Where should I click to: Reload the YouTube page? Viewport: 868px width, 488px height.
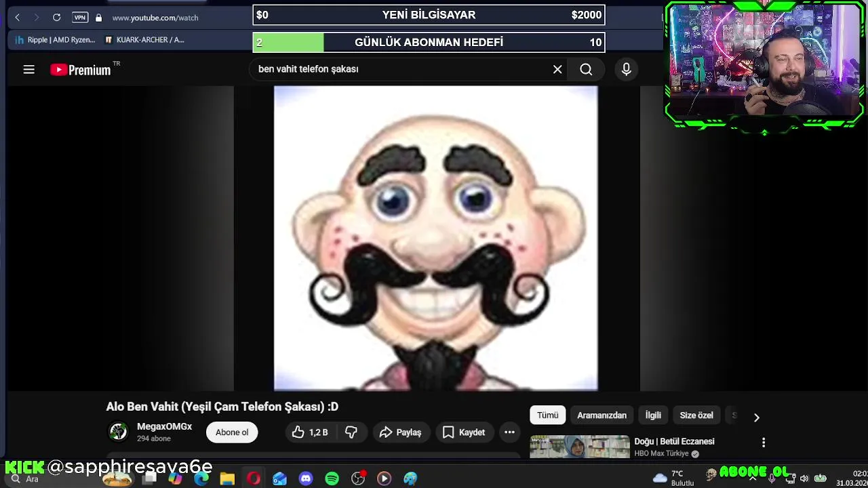[57, 18]
